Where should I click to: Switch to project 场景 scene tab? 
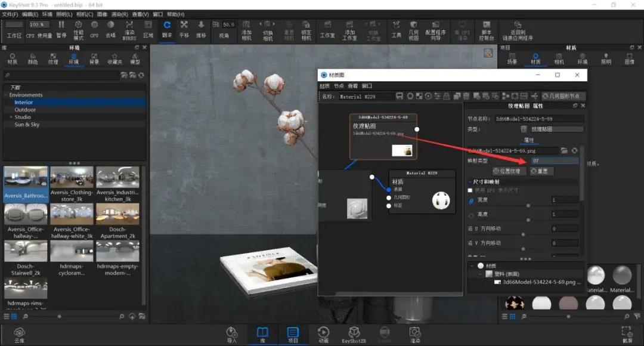(512, 59)
